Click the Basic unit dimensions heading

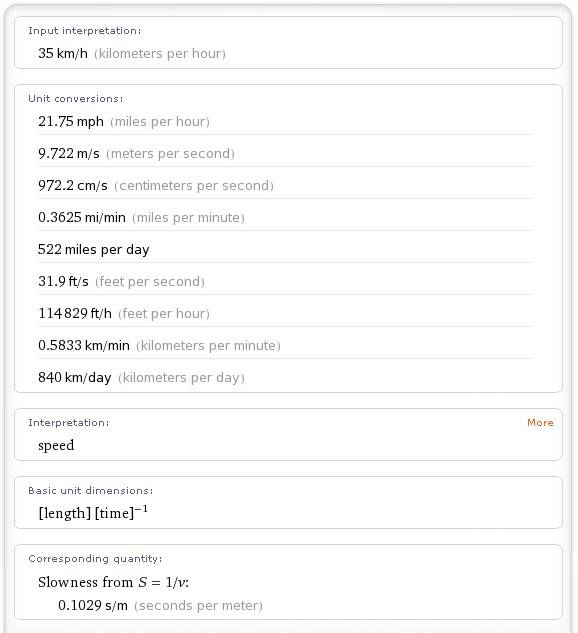[91, 490]
